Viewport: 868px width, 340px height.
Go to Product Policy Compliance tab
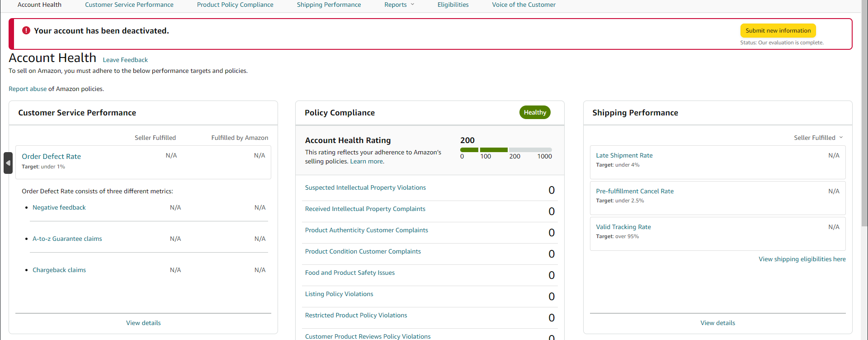coord(235,5)
